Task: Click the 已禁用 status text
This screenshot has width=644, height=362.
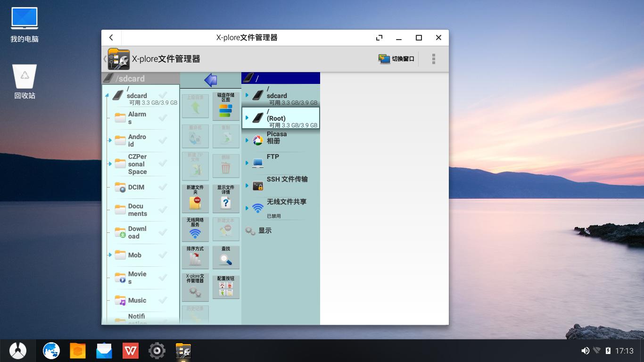Action: [274, 216]
